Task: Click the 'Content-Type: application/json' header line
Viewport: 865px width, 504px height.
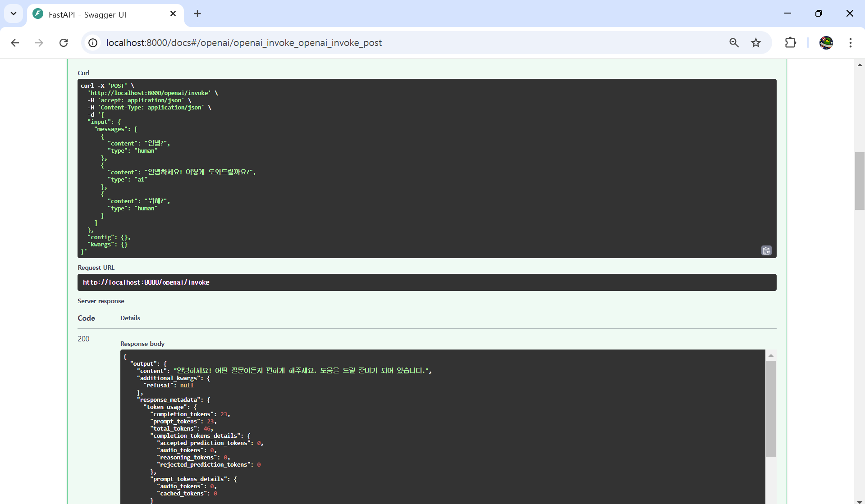Action: (149, 108)
